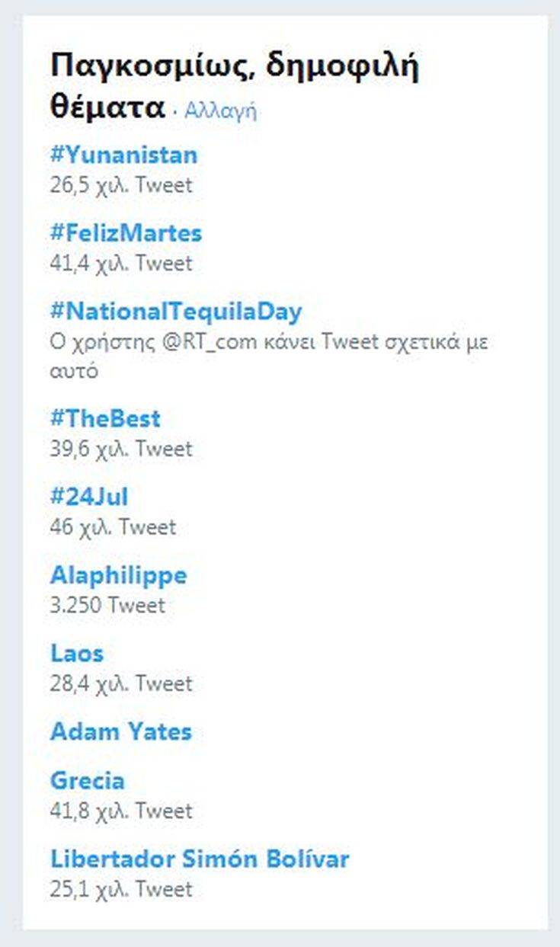Click the 46 χιλ. Tweet count

point(113,527)
